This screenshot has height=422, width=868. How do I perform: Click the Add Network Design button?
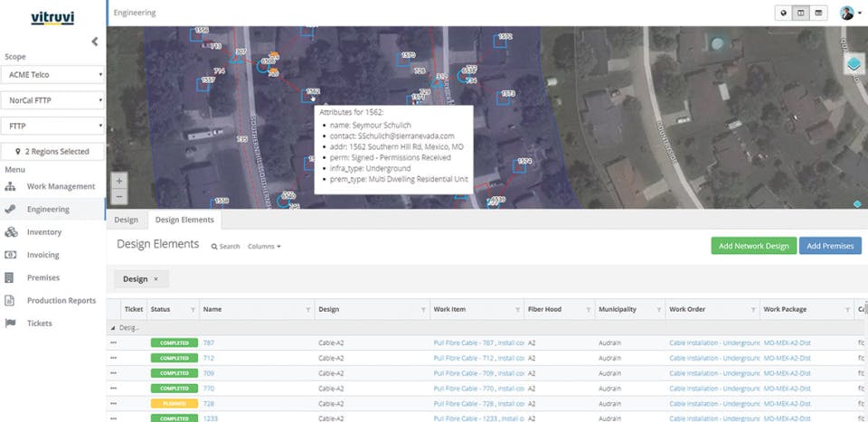[x=752, y=246]
